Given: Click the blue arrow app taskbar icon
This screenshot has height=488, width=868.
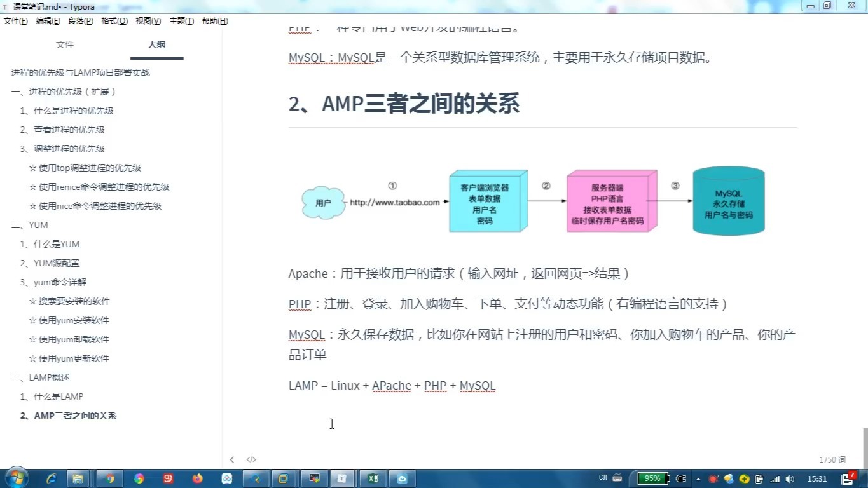Looking at the screenshot, I should (256, 478).
